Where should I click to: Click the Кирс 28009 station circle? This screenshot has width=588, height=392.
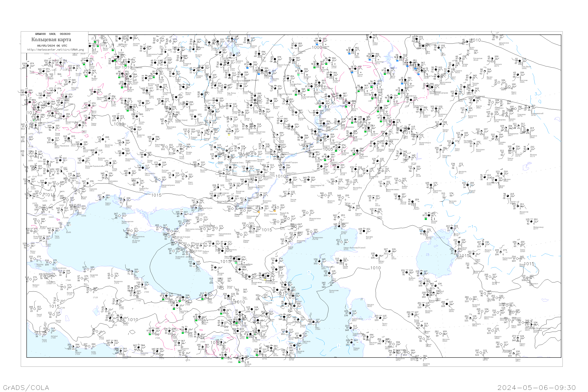click(x=352, y=50)
